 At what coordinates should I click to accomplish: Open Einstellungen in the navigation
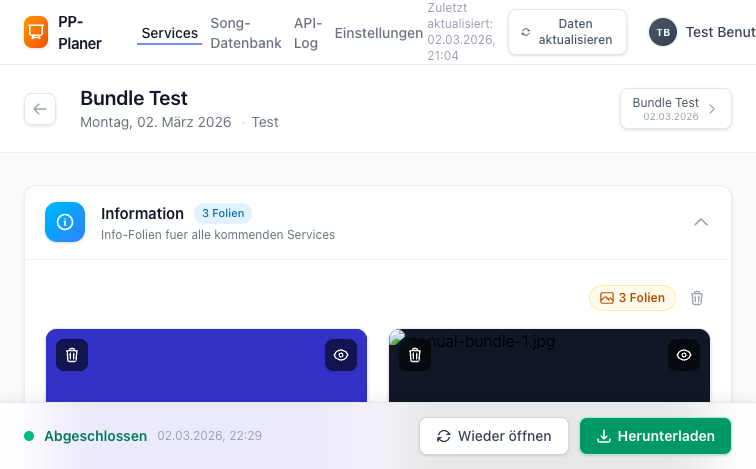(378, 33)
